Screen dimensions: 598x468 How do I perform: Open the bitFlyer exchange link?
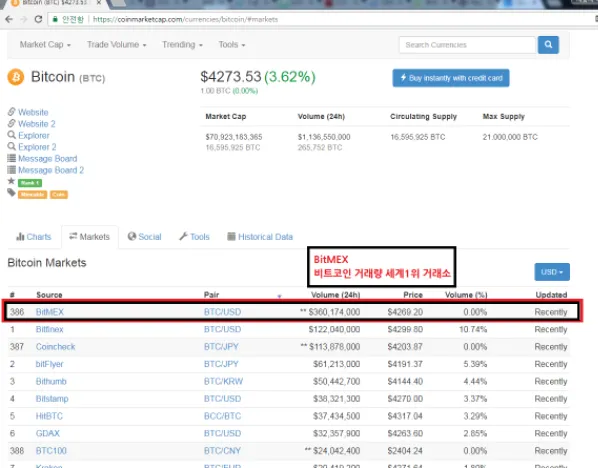point(49,364)
